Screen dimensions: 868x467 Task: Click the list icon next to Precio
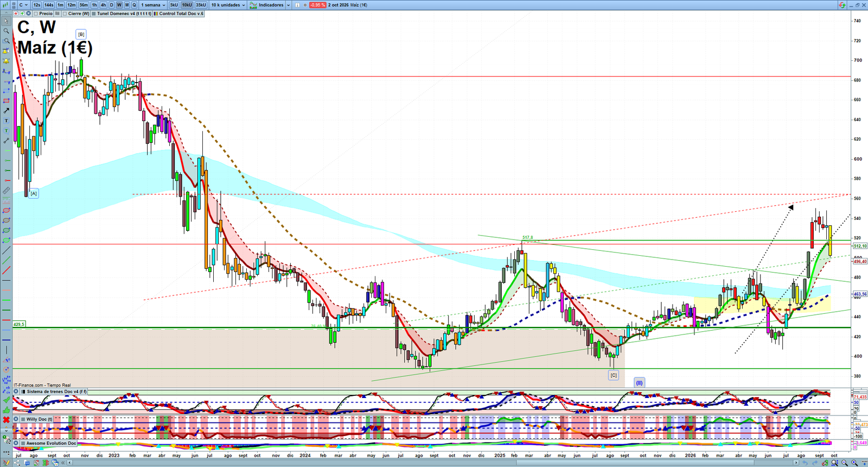[x=58, y=14]
